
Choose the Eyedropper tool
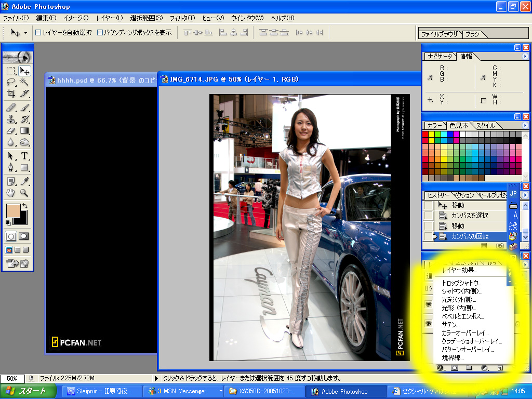[24, 181]
